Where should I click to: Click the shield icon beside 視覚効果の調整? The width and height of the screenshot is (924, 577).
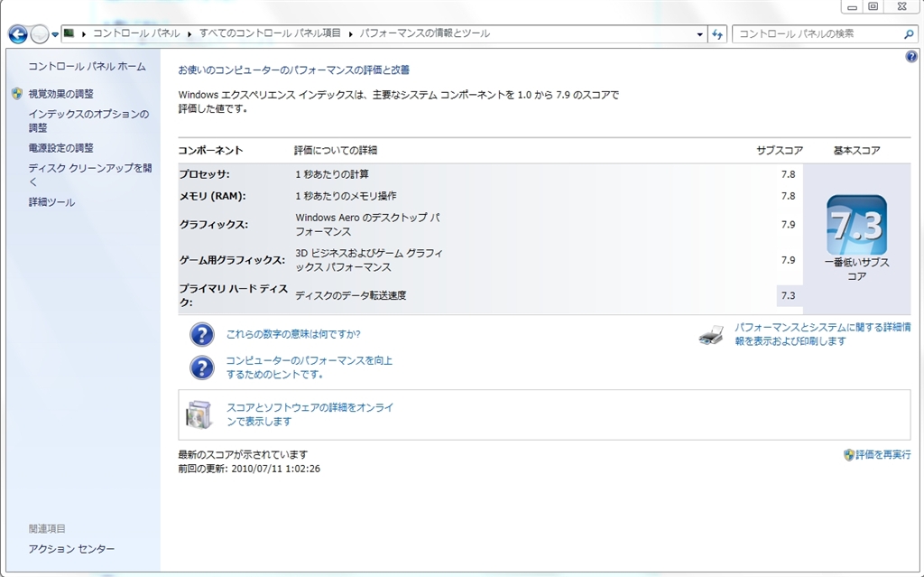(17, 94)
